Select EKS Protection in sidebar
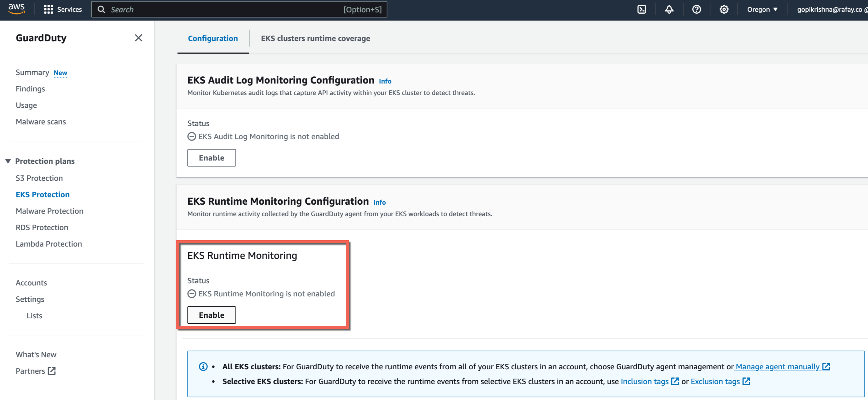This screenshot has width=868, height=400. coord(43,195)
